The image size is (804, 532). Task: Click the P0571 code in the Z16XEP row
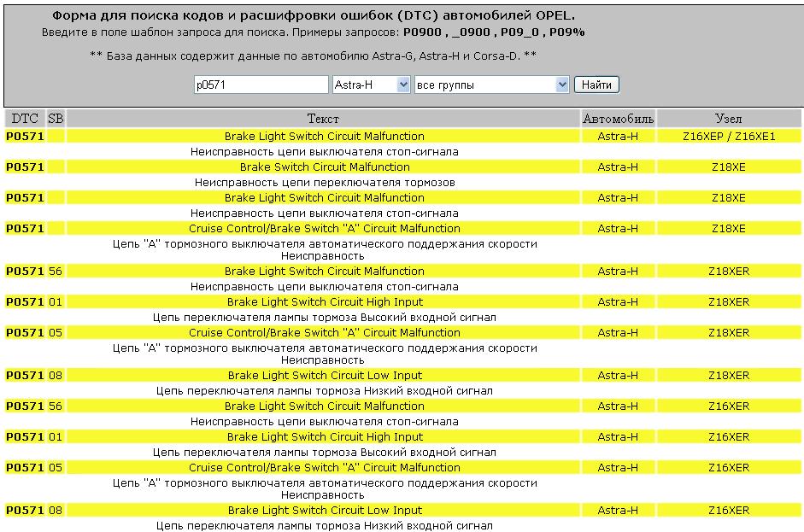pos(24,136)
